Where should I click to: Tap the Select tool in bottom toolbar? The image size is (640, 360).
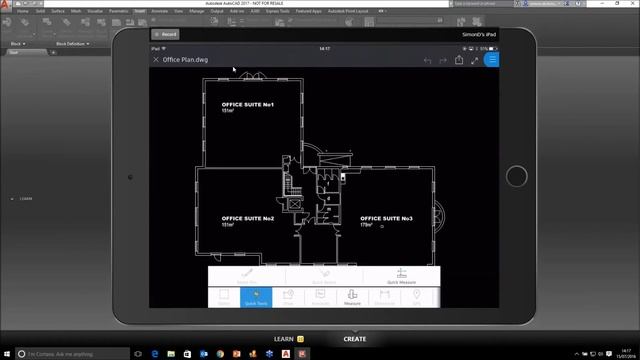pos(224,298)
